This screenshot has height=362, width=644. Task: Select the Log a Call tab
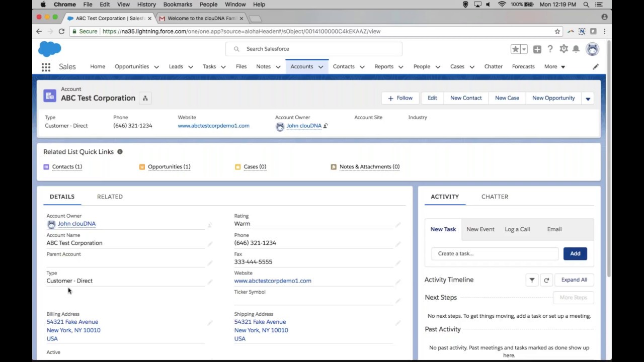517,229
